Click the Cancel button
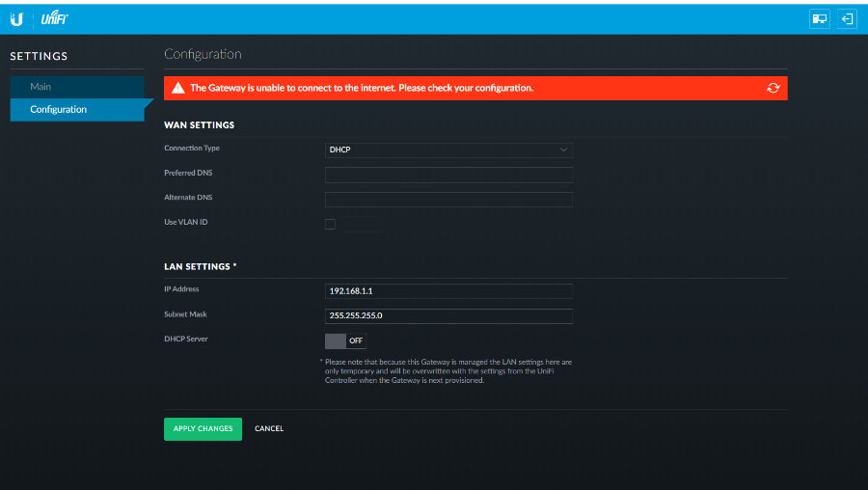This screenshot has width=868, height=490. [269, 428]
